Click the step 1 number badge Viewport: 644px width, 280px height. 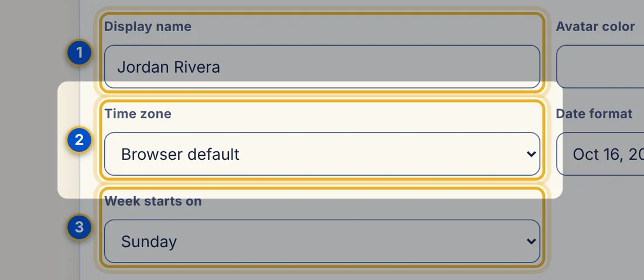(79, 53)
